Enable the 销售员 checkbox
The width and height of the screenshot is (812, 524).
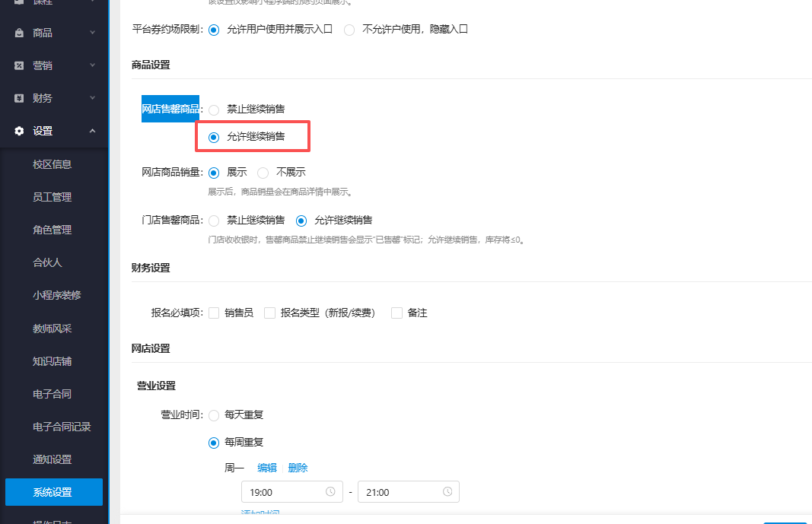tap(214, 313)
